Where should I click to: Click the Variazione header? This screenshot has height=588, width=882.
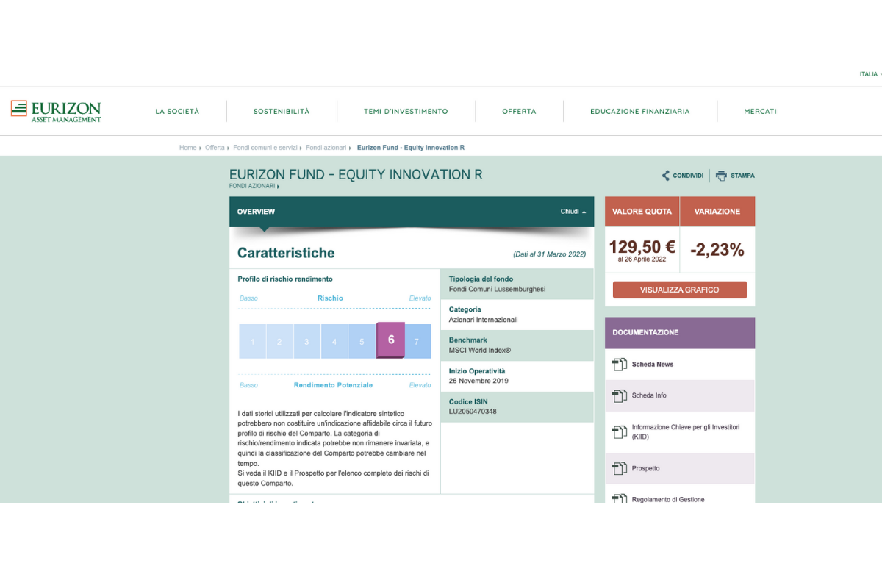click(x=717, y=212)
